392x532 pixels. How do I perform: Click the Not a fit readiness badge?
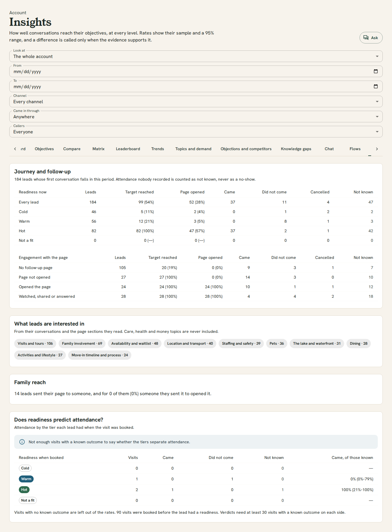(28, 500)
